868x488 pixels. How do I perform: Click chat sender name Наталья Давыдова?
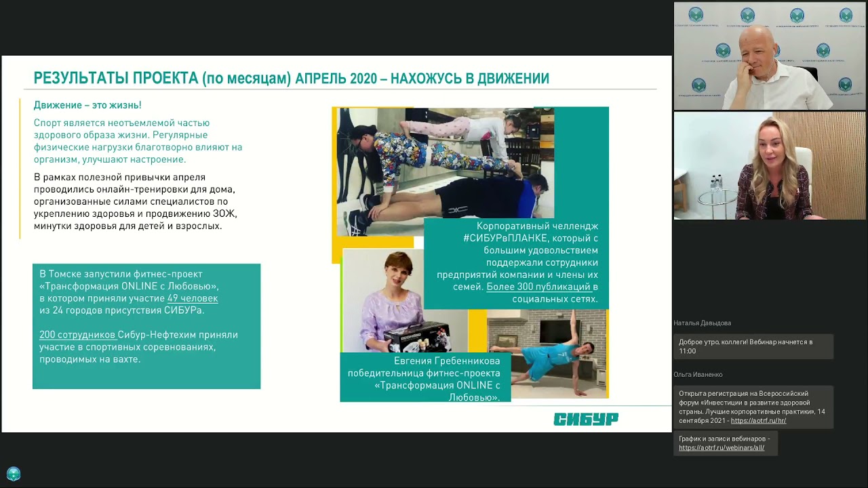(x=702, y=323)
